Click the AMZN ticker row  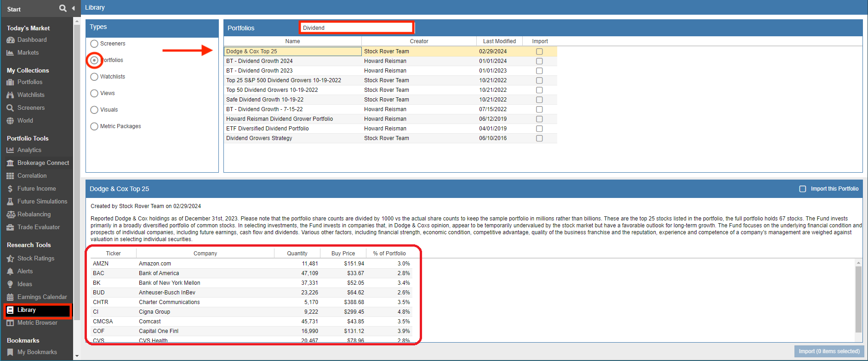pos(251,264)
